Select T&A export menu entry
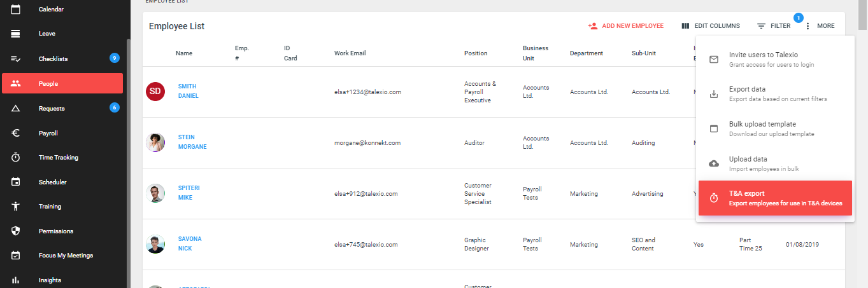The image size is (868, 288). tap(775, 198)
